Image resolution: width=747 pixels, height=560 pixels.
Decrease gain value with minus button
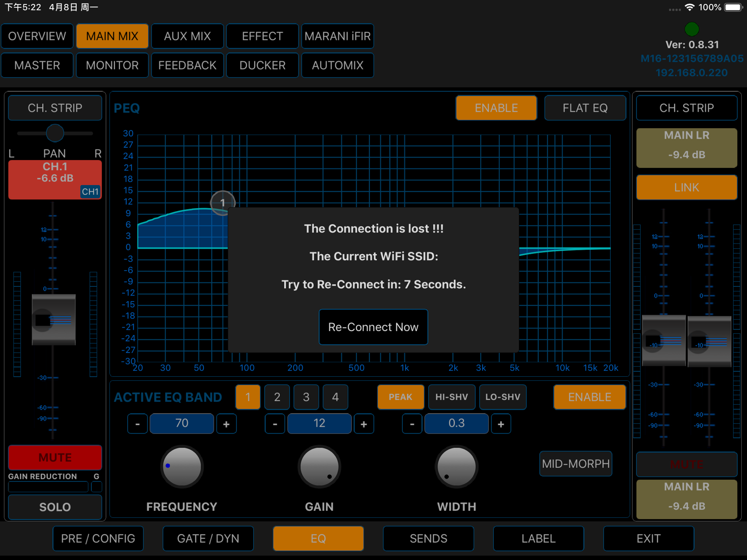[x=275, y=424]
